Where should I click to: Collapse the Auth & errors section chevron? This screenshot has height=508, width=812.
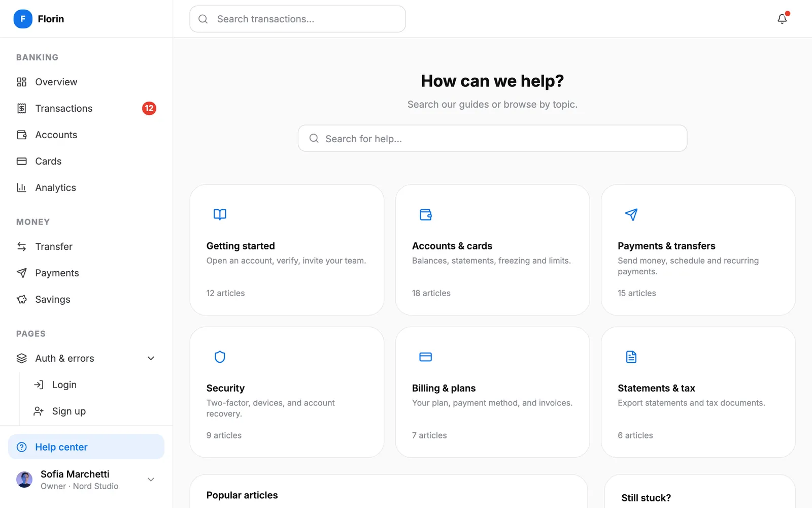[x=151, y=358]
